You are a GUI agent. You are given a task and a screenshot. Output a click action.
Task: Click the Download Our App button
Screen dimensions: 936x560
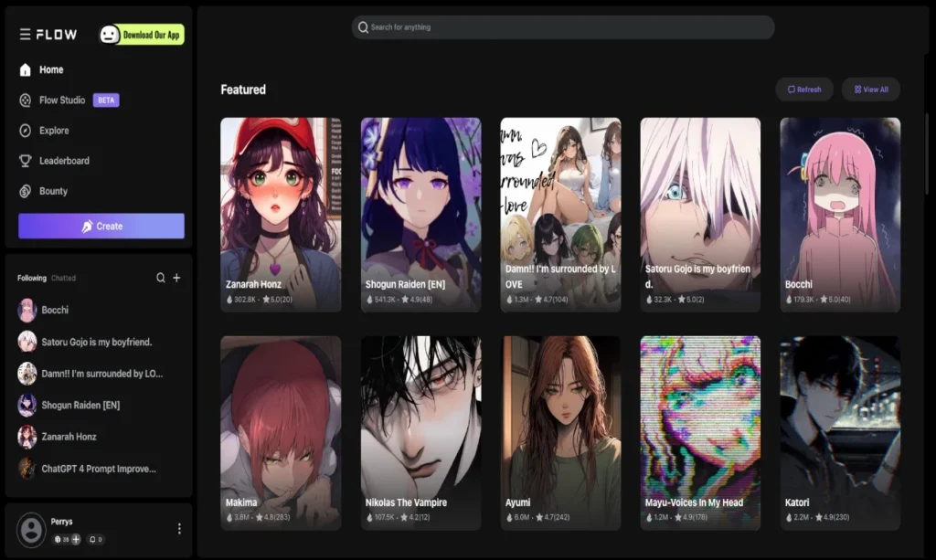tap(142, 35)
